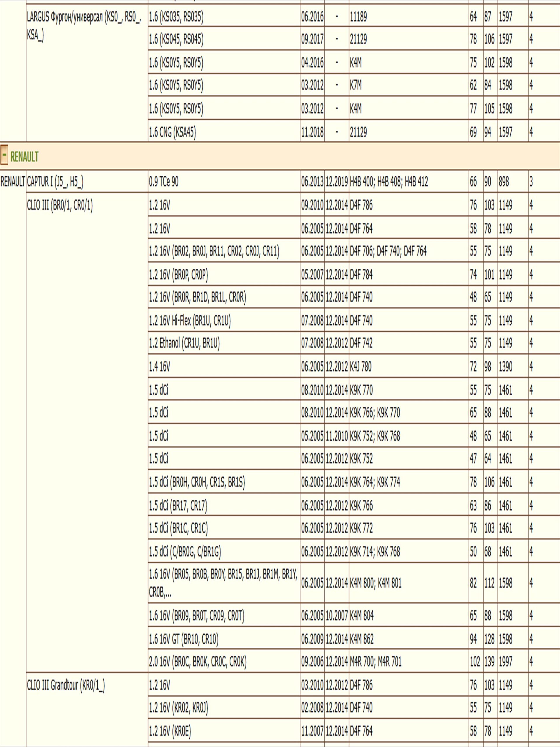
Task: Click the 1.2 Ethanol (CR1U, BR1U) entry
Action: click(x=184, y=343)
